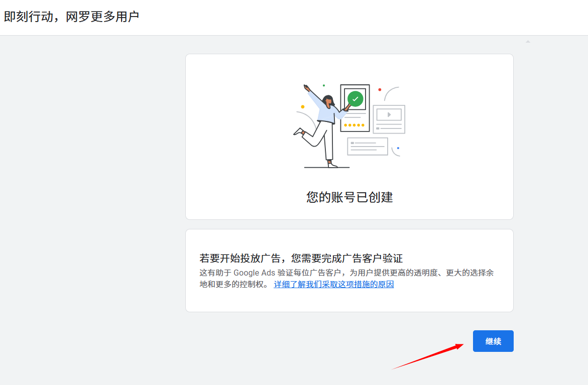Click the small green dot above the woman

point(324,85)
